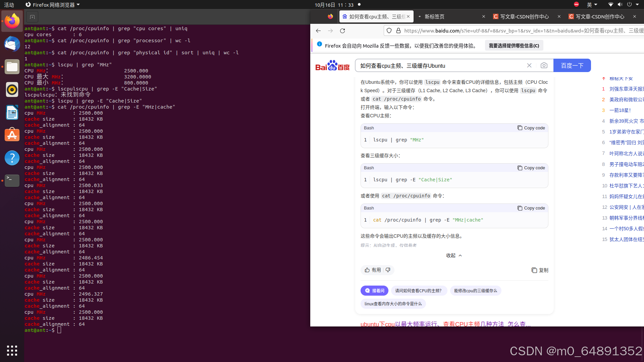
Task: Switch to first 写文章-CSDN创作中心 tab
Action: coord(524,16)
